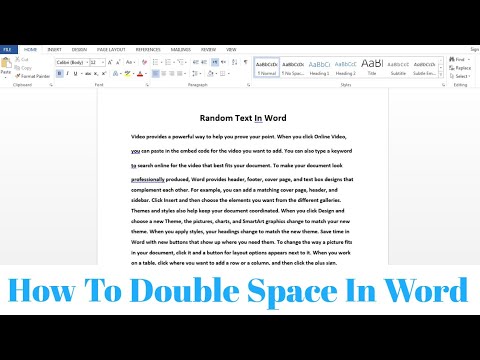Open the Select dropdown in Editing
480x360 pixels.
pyautogui.click(x=460, y=76)
